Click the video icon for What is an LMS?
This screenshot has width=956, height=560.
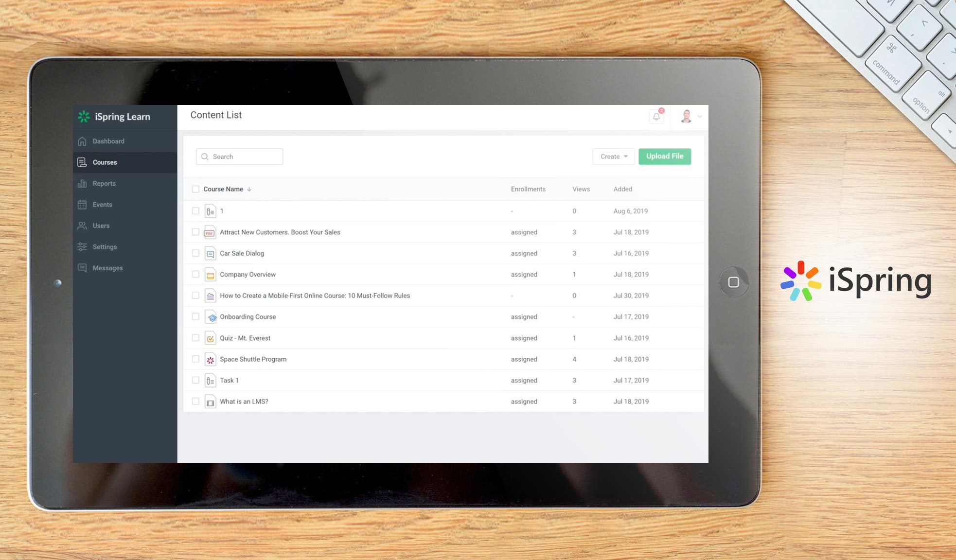(210, 402)
